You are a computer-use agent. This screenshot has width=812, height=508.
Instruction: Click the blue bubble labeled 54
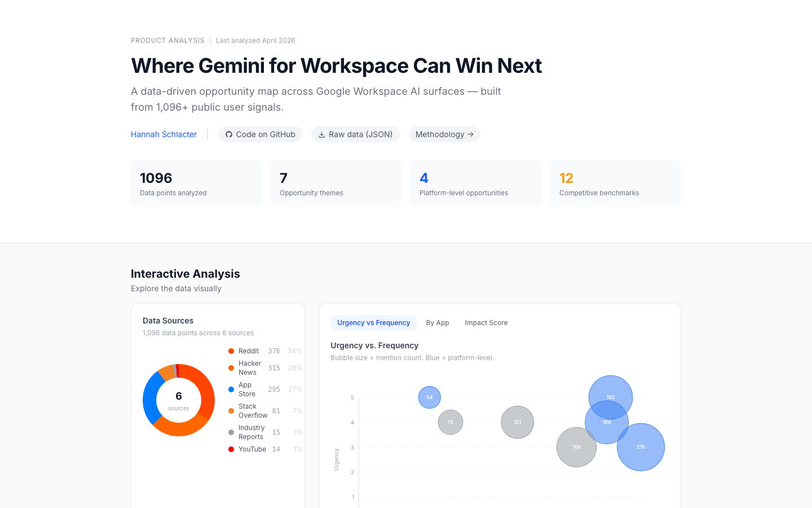click(x=430, y=397)
